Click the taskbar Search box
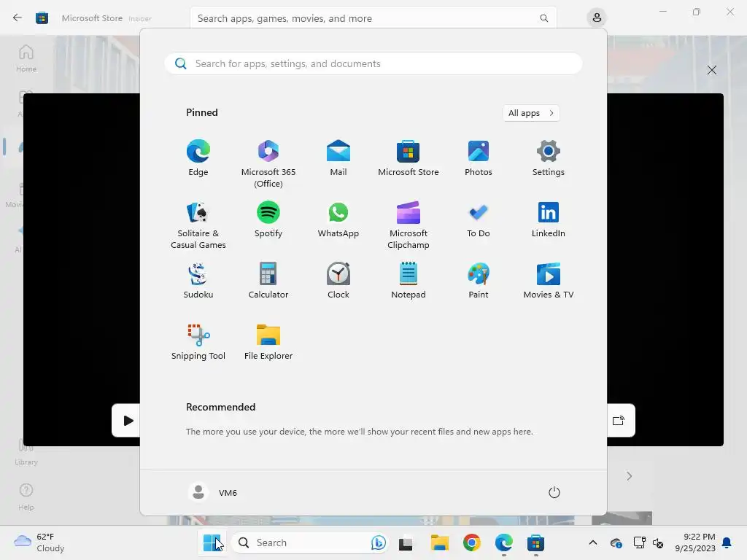Image resolution: width=747 pixels, height=560 pixels. click(311, 542)
